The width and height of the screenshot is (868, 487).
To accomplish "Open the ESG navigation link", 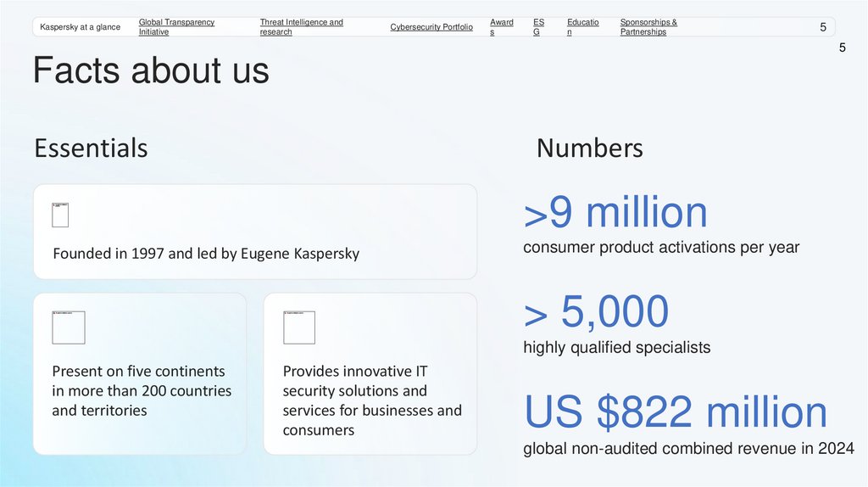I will tap(538, 27).
